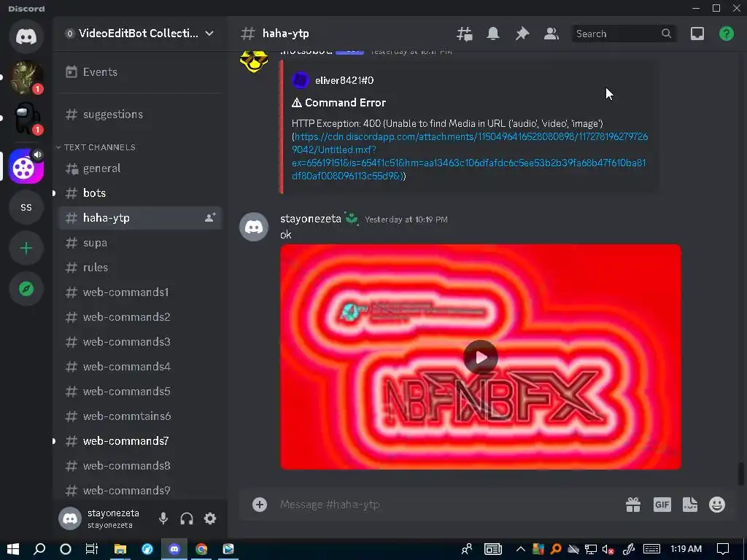Open web-commands4 channel
747x560 pixels.
(140, 366)
